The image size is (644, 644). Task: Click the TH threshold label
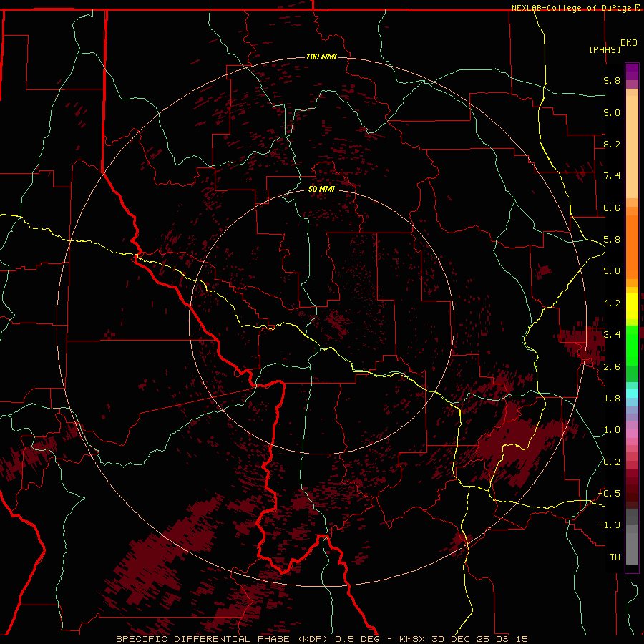[615, 557]
